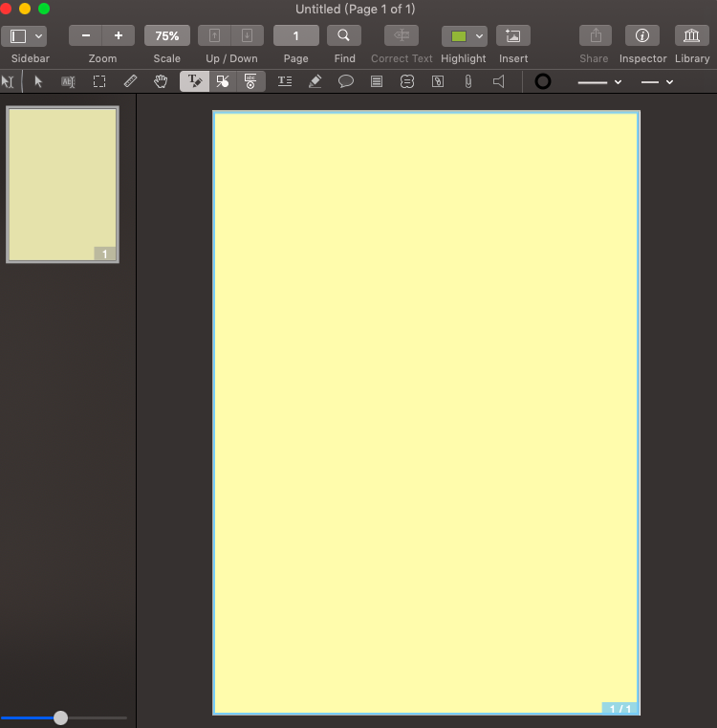Click the Insert image button
Screen dimensions: 717x728
513,35
